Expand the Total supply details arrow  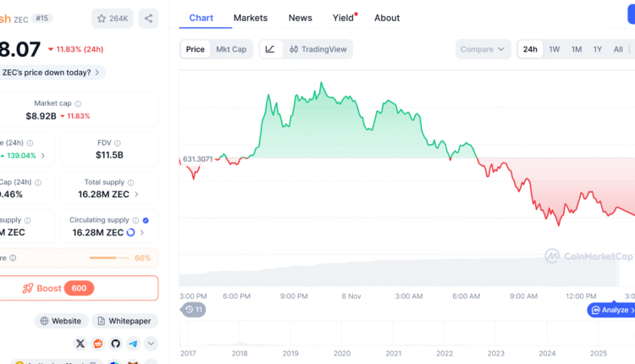[136, 194]
